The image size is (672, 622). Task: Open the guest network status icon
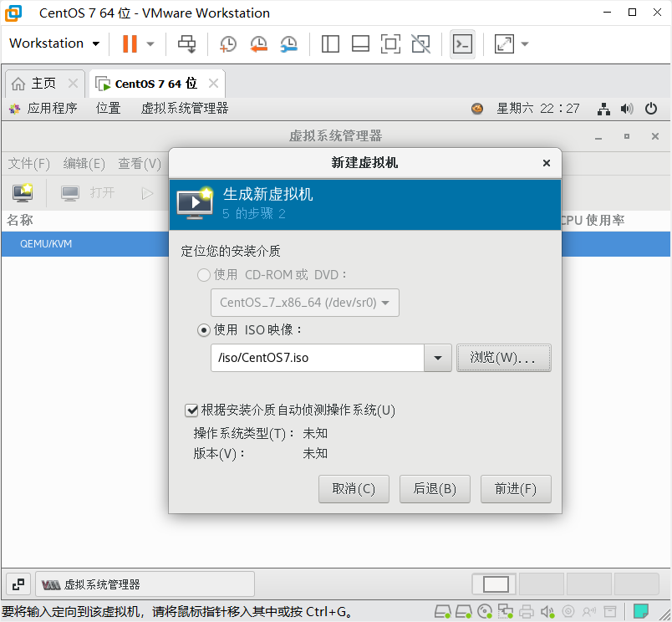(603, 109)
